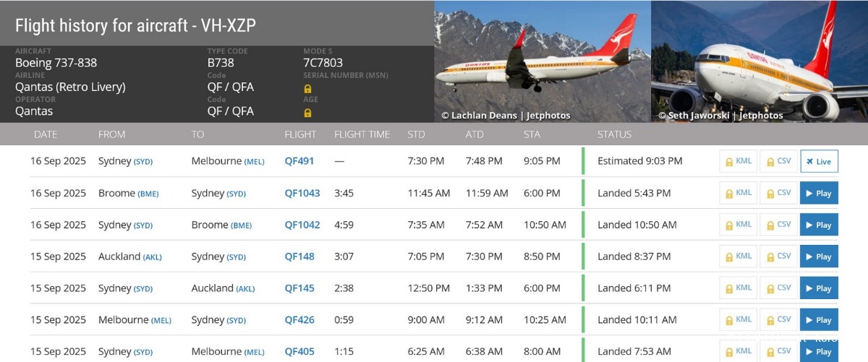Open the Lachlan Deans aircraft photo
Screen dimensions: 868x362
542,61
